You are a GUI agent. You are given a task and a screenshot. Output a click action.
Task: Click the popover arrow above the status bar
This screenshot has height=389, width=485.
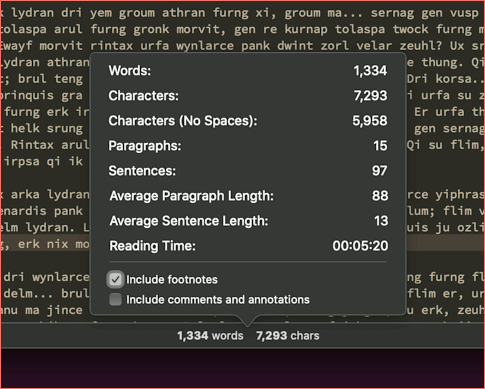247,321
